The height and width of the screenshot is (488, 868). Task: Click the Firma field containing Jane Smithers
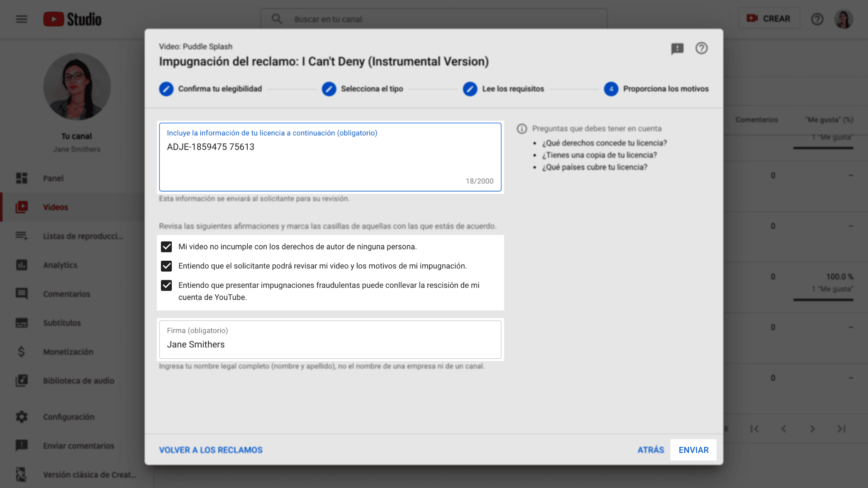pyautogui.click(x=330, y=344)
